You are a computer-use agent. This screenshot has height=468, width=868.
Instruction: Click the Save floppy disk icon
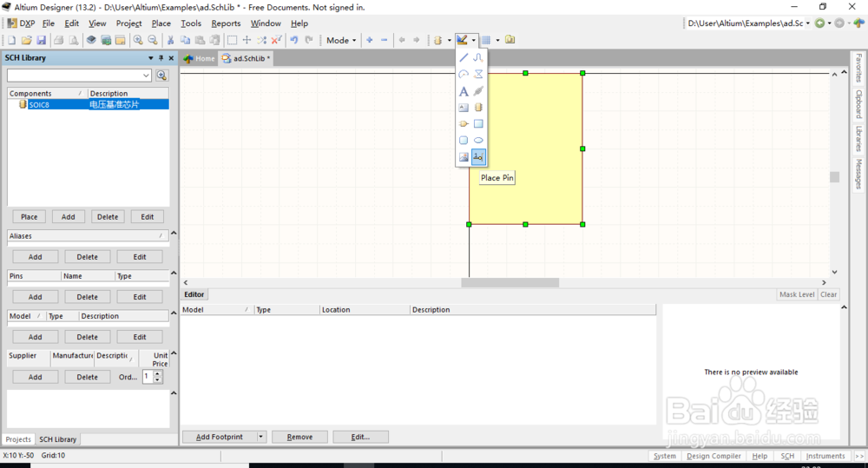pyautogui.click(x=42, y=40)
